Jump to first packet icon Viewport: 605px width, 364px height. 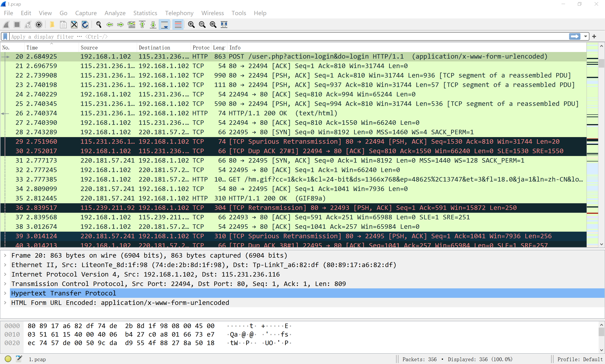(x=142, y=25)
